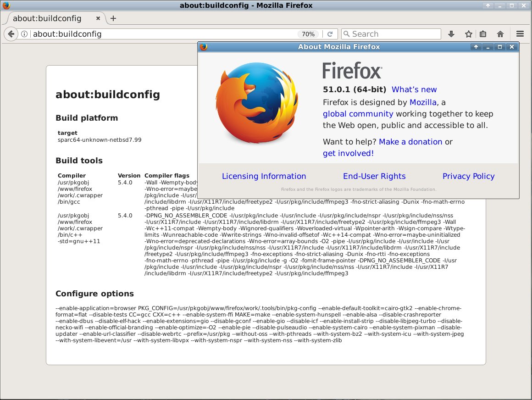Click the Compiler flags column header
Image resolution: width=532 pixels, height=400 pixels.
tap(167, 176)
